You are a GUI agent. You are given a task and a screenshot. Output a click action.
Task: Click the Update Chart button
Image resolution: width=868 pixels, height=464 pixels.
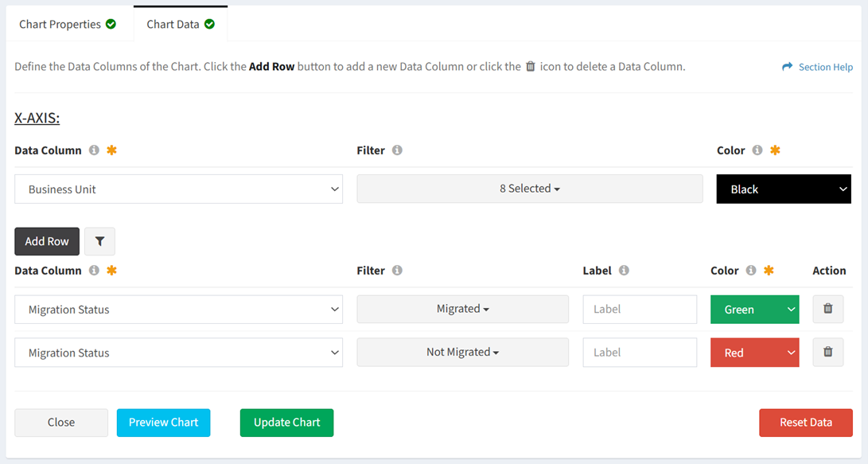pyautogui.click(x=286, y=423)
